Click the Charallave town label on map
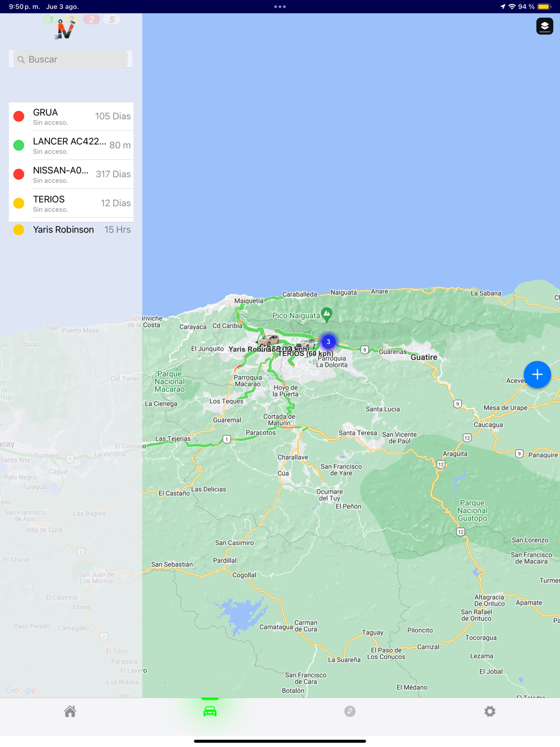The image size is (560, 747). pyautogui.click(x=293, y=457)
